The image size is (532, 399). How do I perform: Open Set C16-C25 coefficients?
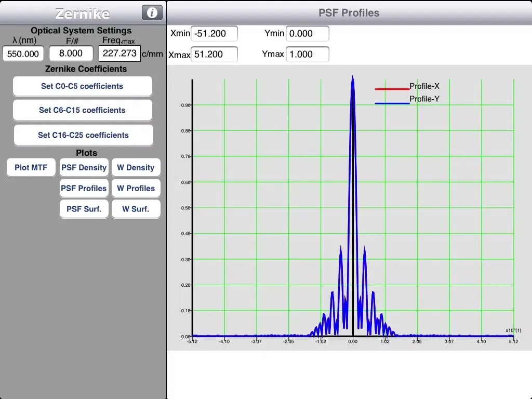[x=84, y=135]
